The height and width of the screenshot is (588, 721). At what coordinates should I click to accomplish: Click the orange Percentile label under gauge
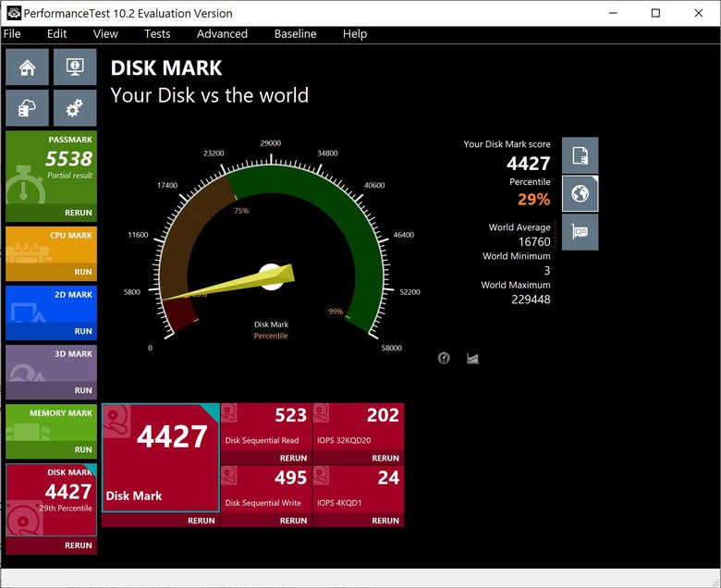pos(271,336)
